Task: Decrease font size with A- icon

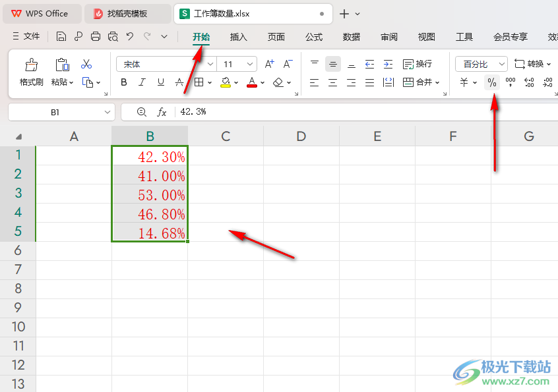Action: (x=288, y=64)
